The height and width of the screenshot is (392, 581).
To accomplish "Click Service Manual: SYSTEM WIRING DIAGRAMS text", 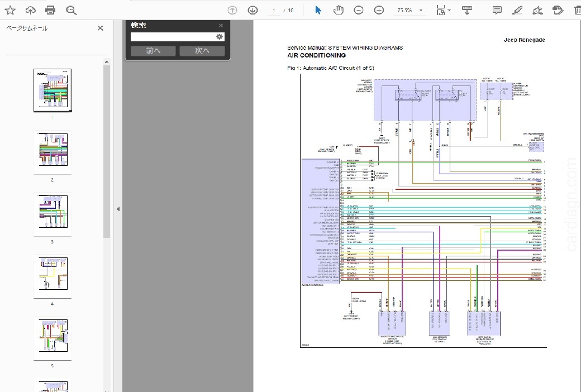I will [345, 47].
